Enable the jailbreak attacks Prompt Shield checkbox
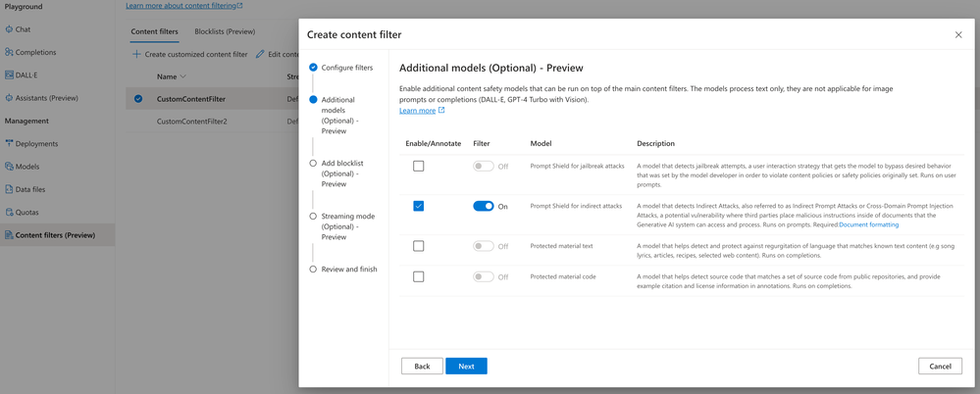980x394 pixels. click(x=419, y=167)
